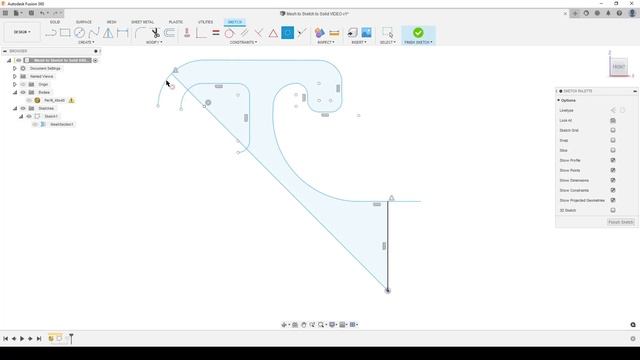640x360 pixels.
Task: Switch to the Mesh tab
Action: [111, 22]
